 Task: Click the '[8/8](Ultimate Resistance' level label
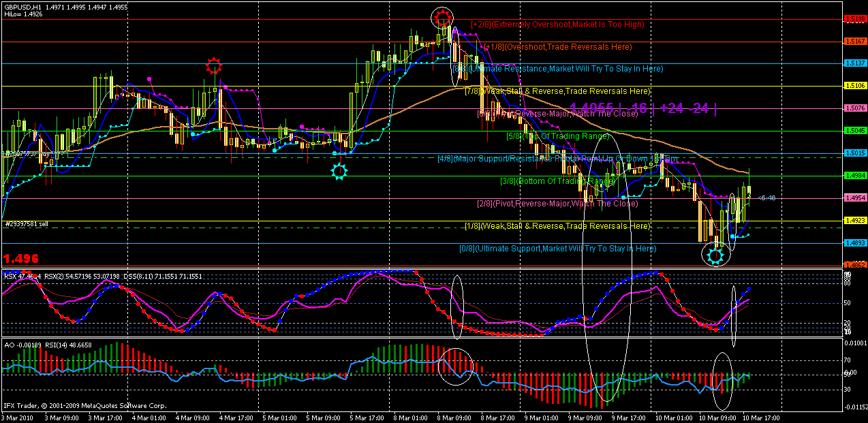point(558,69)
